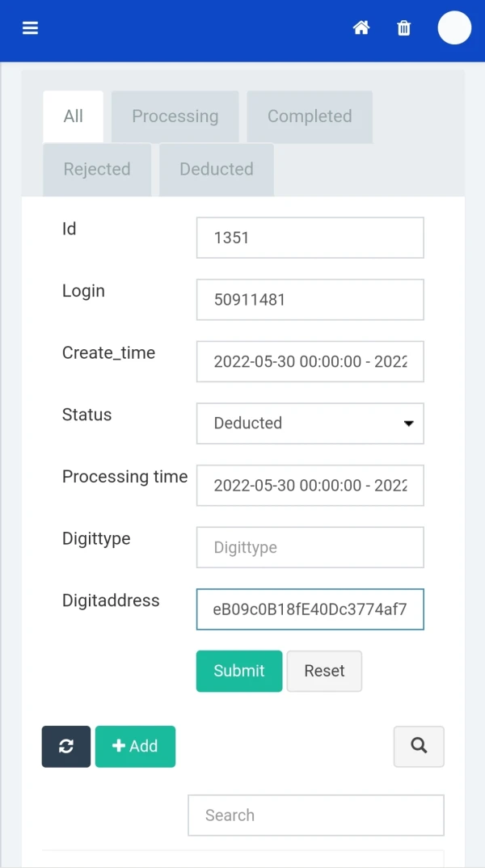
Task: Show the Deducted tab
Action: click(x=217, y=170)
